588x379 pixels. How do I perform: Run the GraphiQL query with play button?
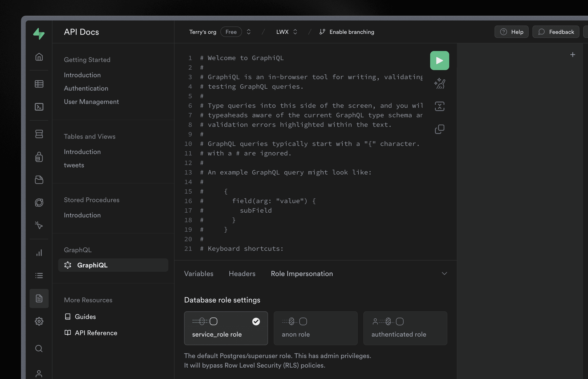439,61
